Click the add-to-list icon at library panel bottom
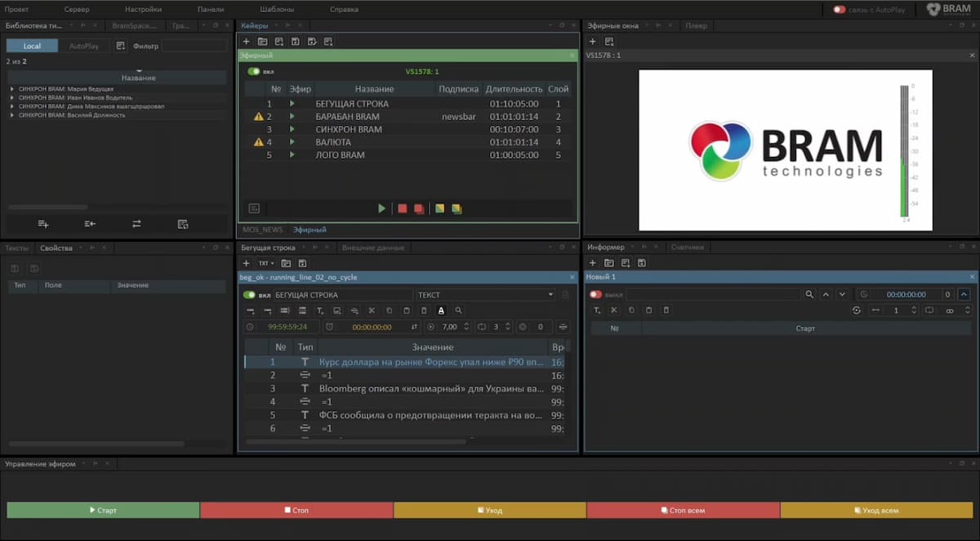This screenshot has width=980, height=541. pos(43,223)
